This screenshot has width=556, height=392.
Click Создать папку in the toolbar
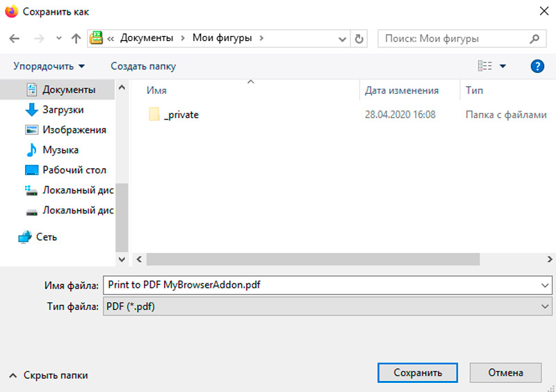pos(143,66)
